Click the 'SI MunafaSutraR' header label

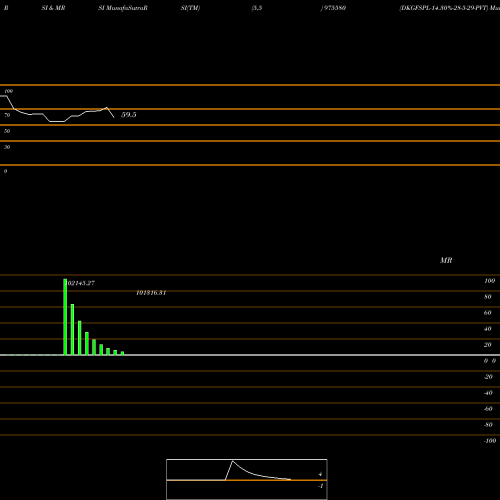(123, 8)
